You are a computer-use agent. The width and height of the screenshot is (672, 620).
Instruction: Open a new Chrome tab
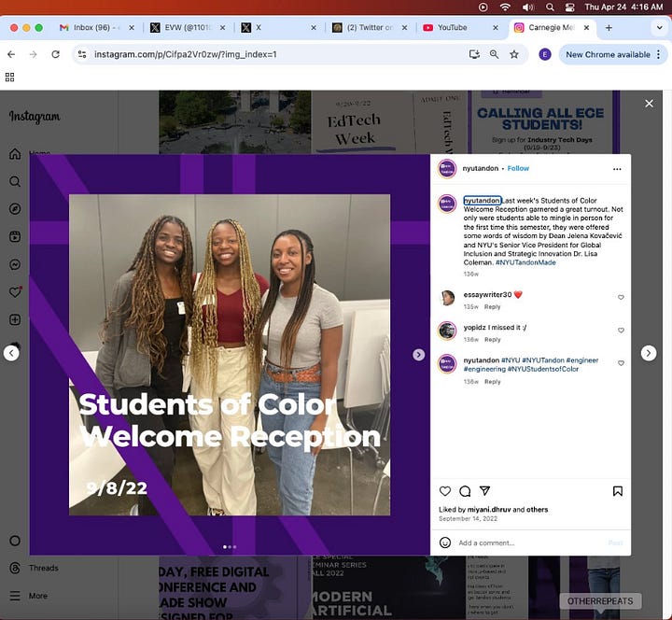[609, 27]
